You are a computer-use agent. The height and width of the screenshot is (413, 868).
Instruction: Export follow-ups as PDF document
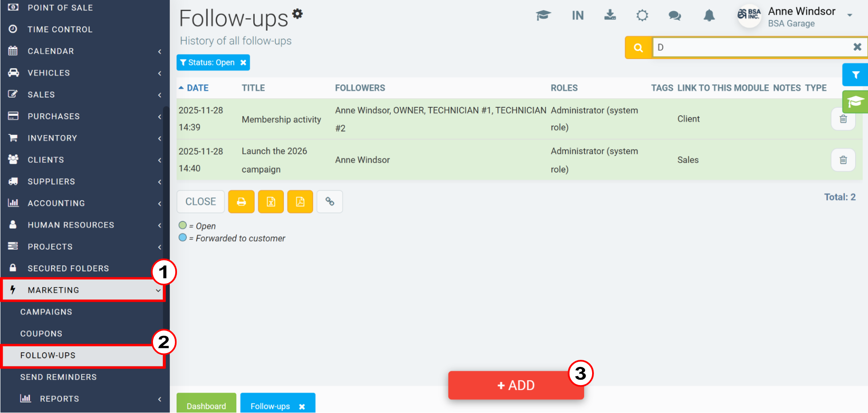pos(300,202)
